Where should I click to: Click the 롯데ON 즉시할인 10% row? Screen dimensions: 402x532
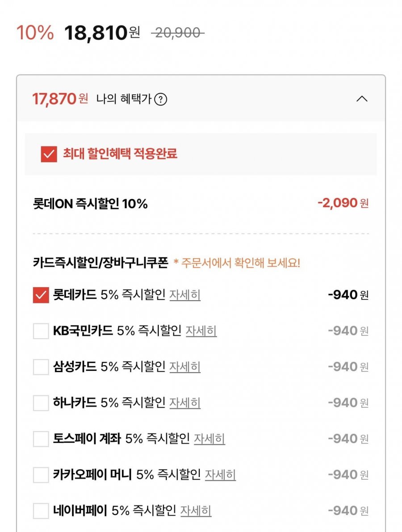tap(90, 204)
